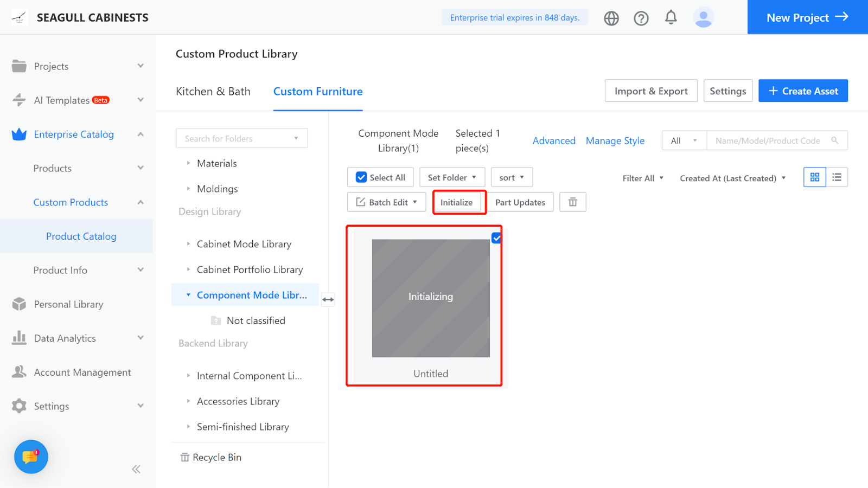Expand Created At sort order dropdown
The width and height of the screenshot is (868, 488).
(x=732, y=178)
